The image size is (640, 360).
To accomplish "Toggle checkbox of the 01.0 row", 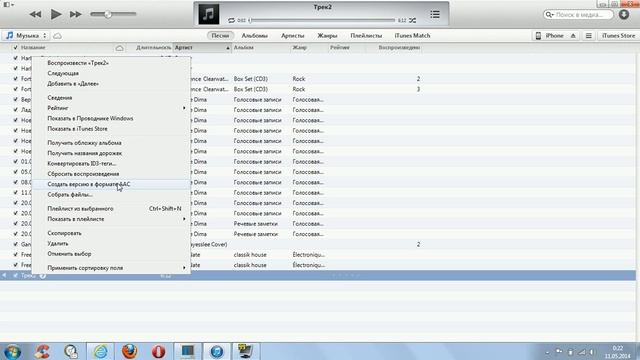I will tap(16, 162).
